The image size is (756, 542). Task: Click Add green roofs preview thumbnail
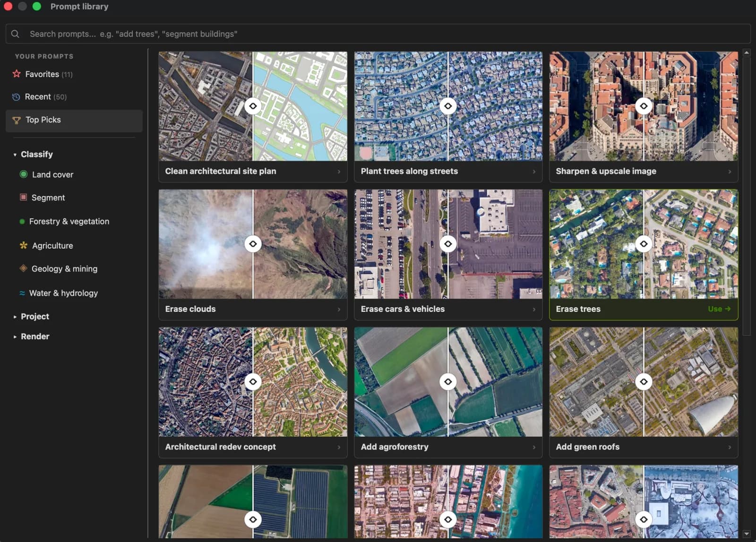pos(644,382)
